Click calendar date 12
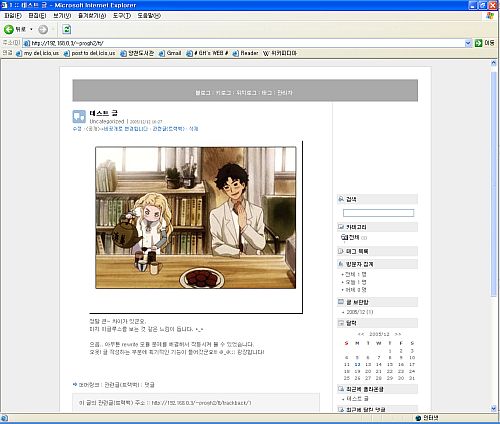Viewport: 500px width, 424px height. (x=357, y=365)
